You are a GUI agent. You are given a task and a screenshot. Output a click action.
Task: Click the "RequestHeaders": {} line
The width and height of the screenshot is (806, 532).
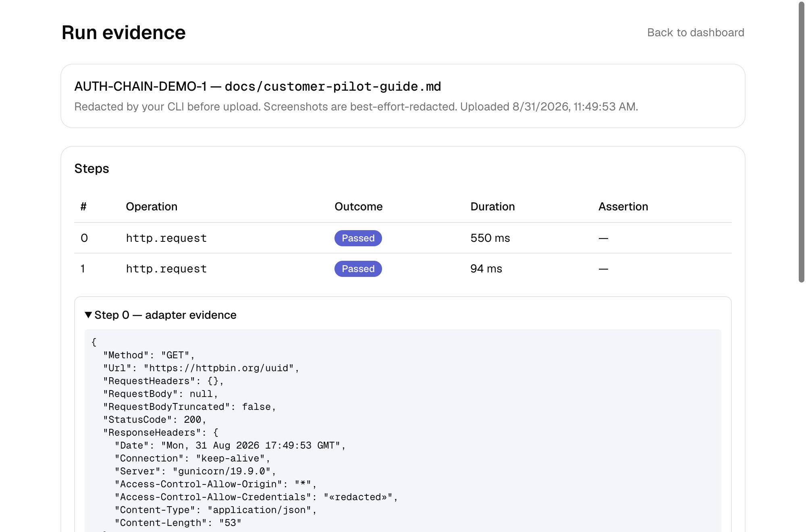click(x=163, y=381)
